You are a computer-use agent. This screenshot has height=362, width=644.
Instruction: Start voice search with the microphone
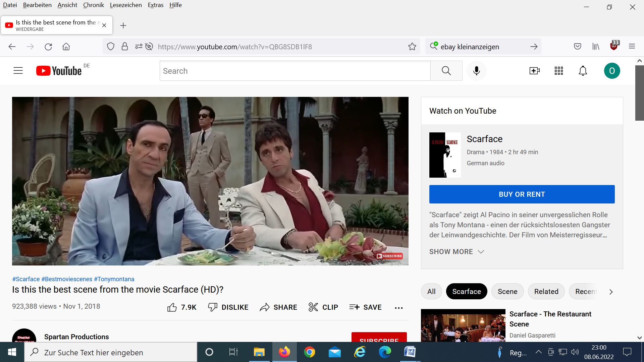point(476,71)
